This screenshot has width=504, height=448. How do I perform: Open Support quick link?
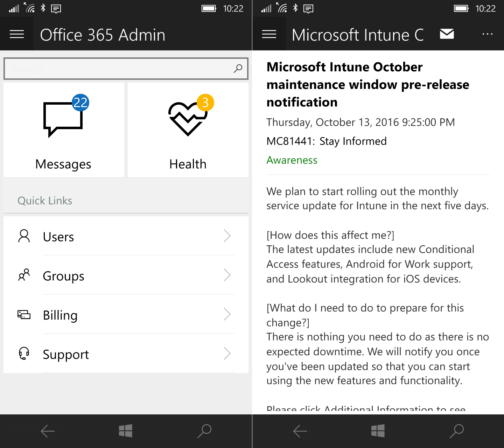[x=126, y=353]
